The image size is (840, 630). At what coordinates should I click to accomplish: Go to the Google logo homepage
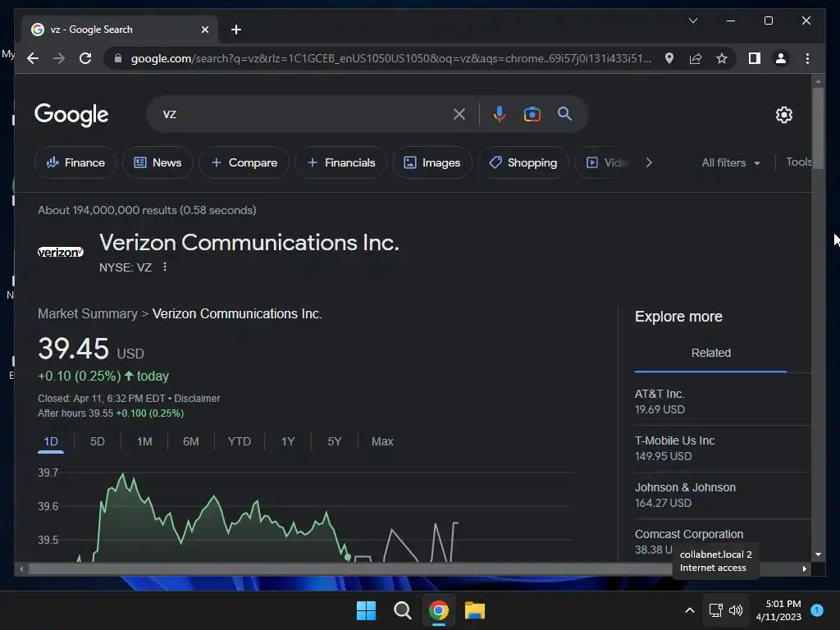coord(71,115)
